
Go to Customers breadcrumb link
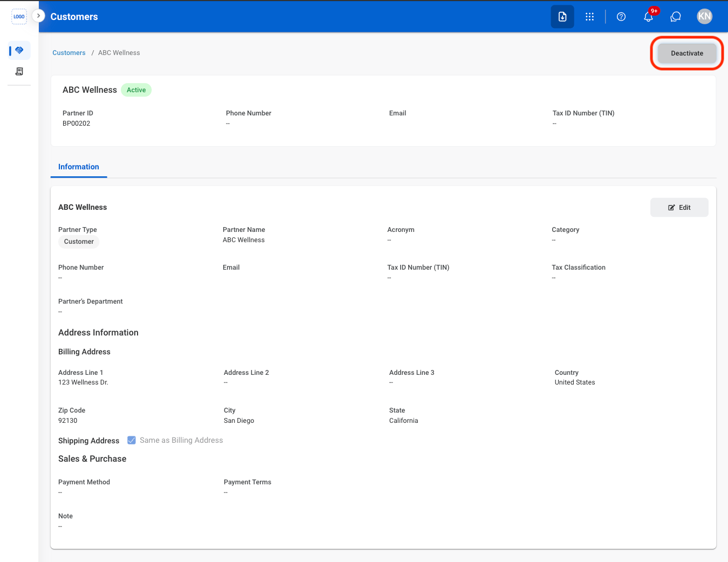69,53
